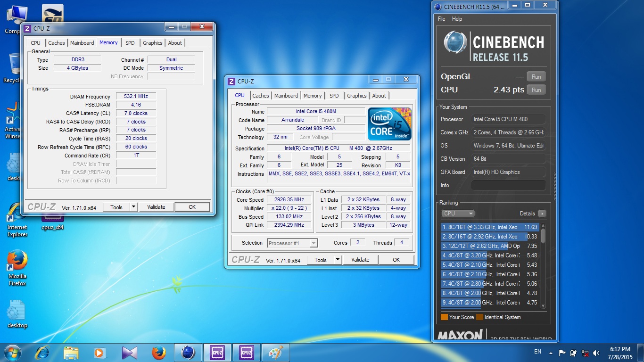
Task: Open the CPU ranking dropdown in Cinebench
Action: pyautogui.click(x=458, y=214)
